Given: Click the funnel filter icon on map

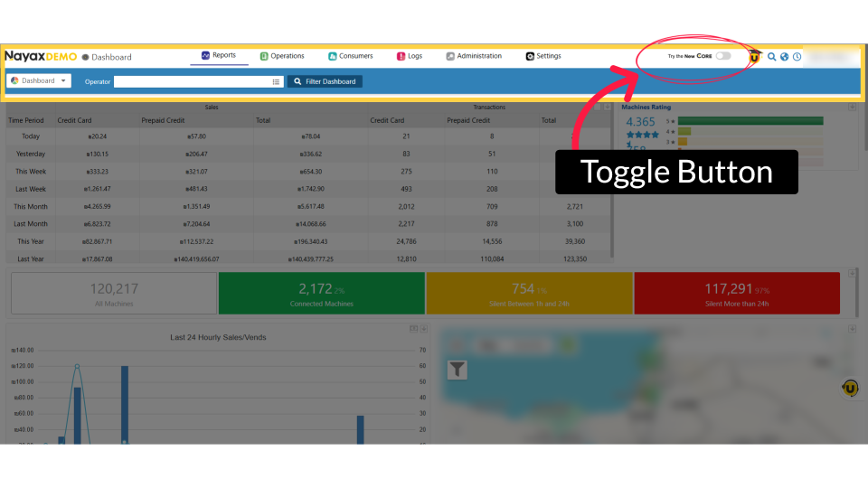Looking at the screenshot, I should tap(458, 369).
